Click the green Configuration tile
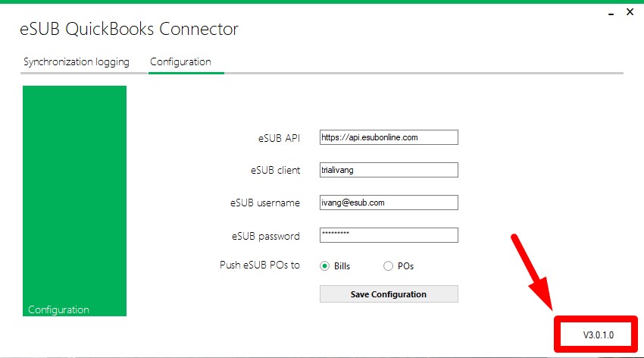644x358 pixels. pyautogui.click(x=74, y=200)
